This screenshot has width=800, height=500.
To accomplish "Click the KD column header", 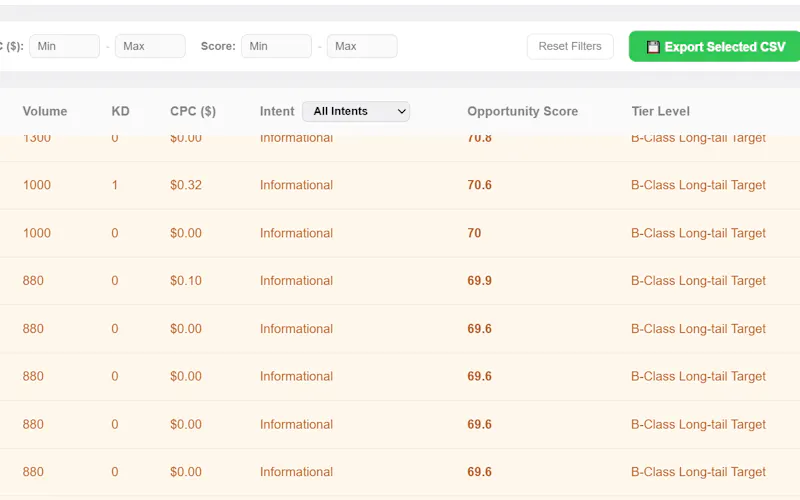I will coord(120,111).
